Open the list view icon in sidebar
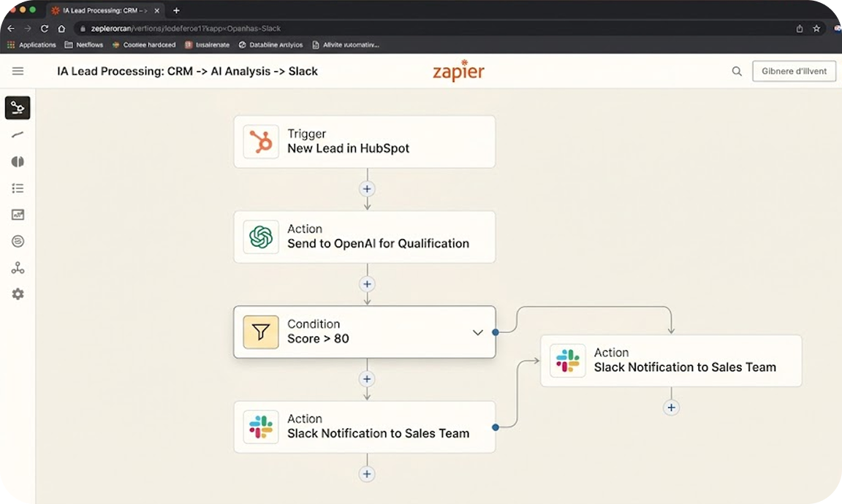The image size is (842, 504). click(x=18, y=188)
